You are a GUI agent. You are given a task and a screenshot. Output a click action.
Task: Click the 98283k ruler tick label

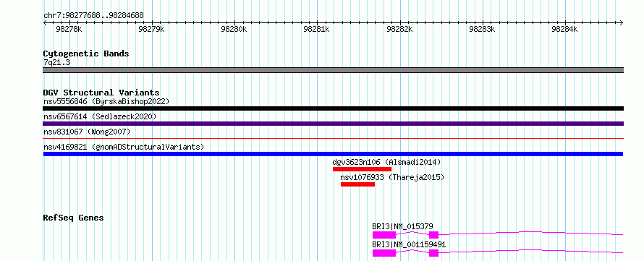(482, 29)
